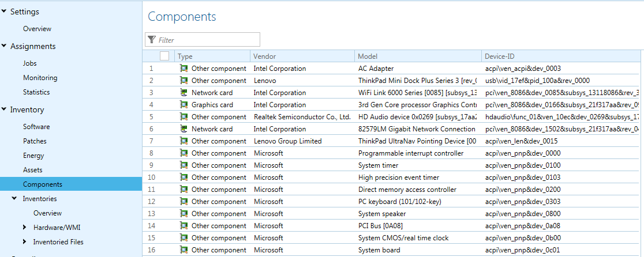
Task: Collapse the Settings section
Action: point(4,12)
